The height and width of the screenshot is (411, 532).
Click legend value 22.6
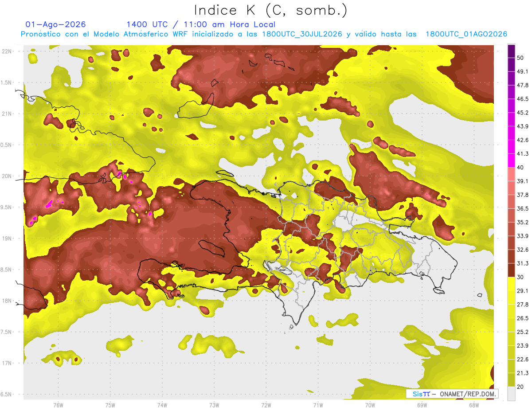(x=522, y=360)
